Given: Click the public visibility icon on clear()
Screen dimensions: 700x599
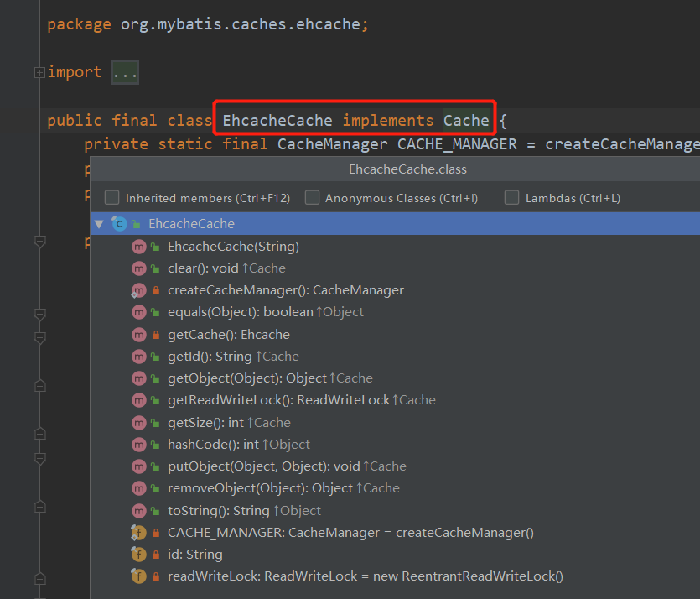Looking at the screenshot, I should coord(155,268).
